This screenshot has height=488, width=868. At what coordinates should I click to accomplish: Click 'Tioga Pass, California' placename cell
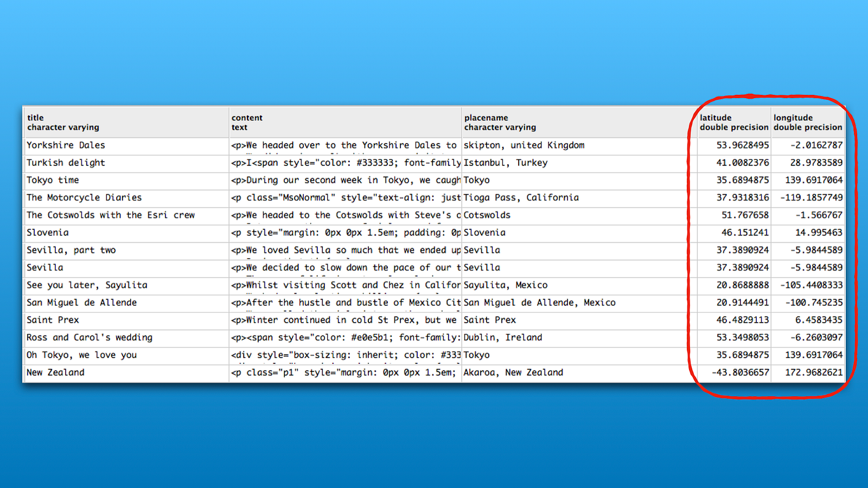[579, 197]
